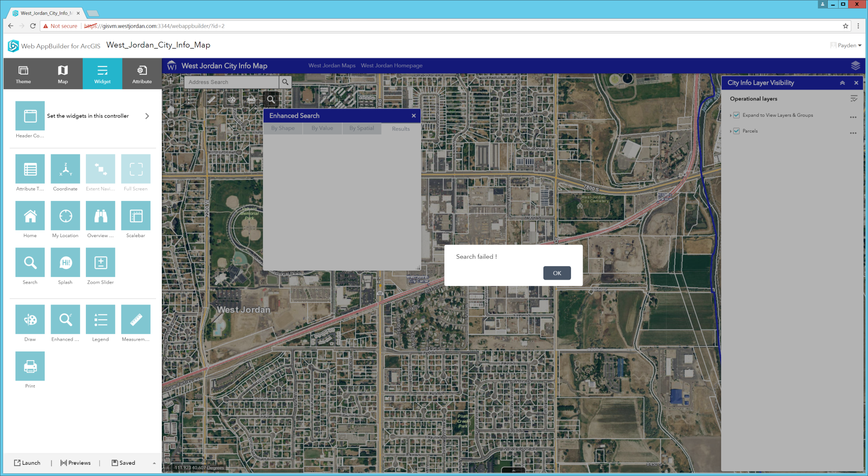Image resolution: width=868 pixels, height=476 pixels.
Task: Switch to the Attribute tab
Action: [142, 74]
